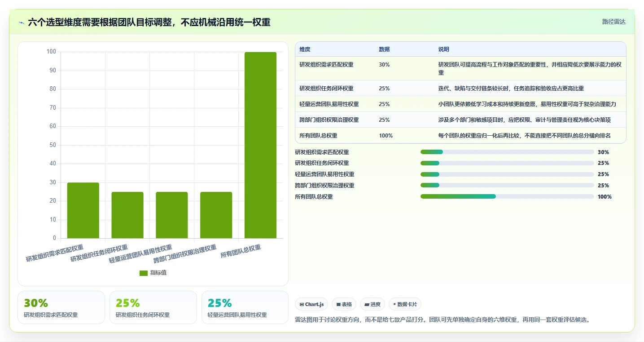Click the chart bar for 研发组织任务闭环权重
The image size is (644, 342).
127,215
